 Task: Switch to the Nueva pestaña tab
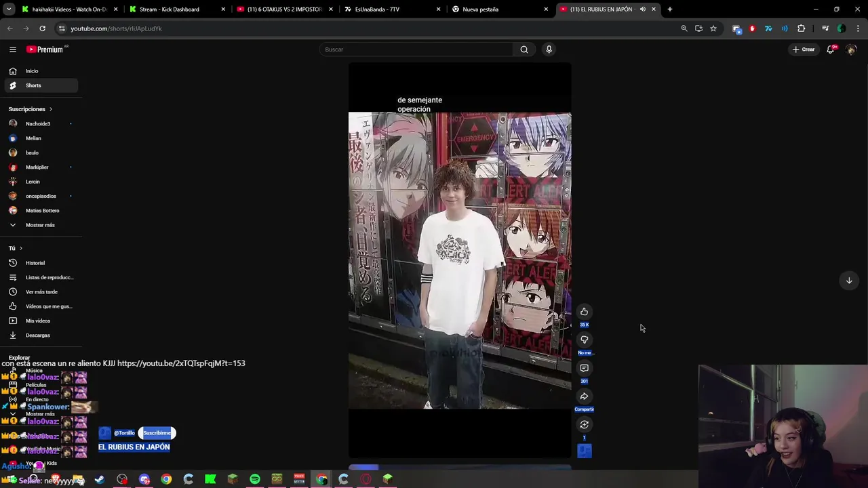499,9
